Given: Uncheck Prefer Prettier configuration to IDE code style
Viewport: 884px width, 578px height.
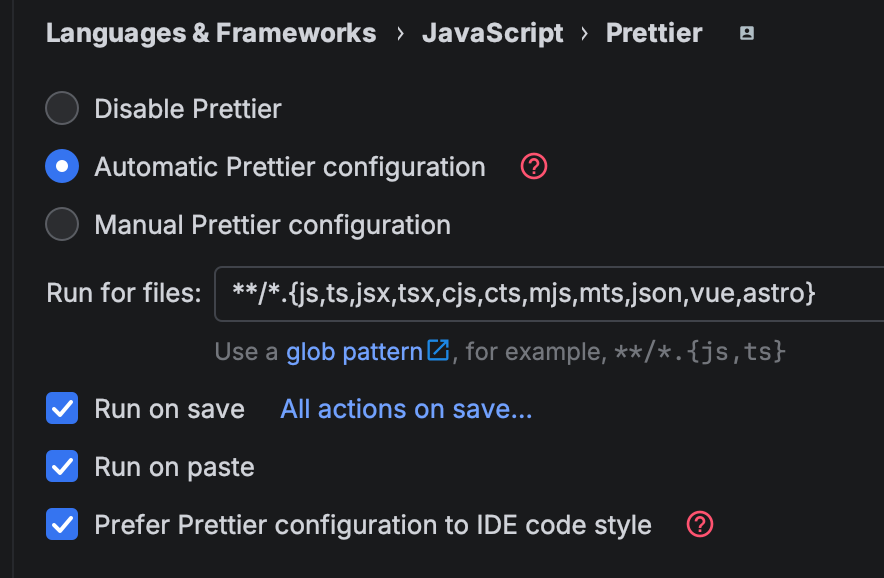Looking at the screenshot, I should coord(62,524).
